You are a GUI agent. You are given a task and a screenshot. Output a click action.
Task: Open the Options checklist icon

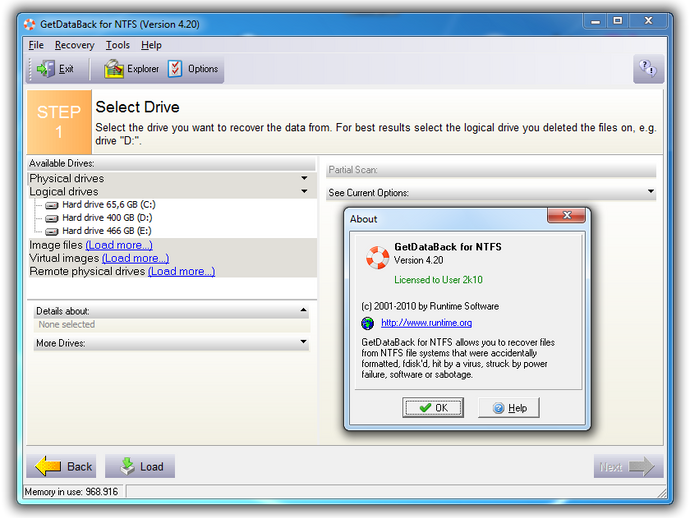coord(175,69)
